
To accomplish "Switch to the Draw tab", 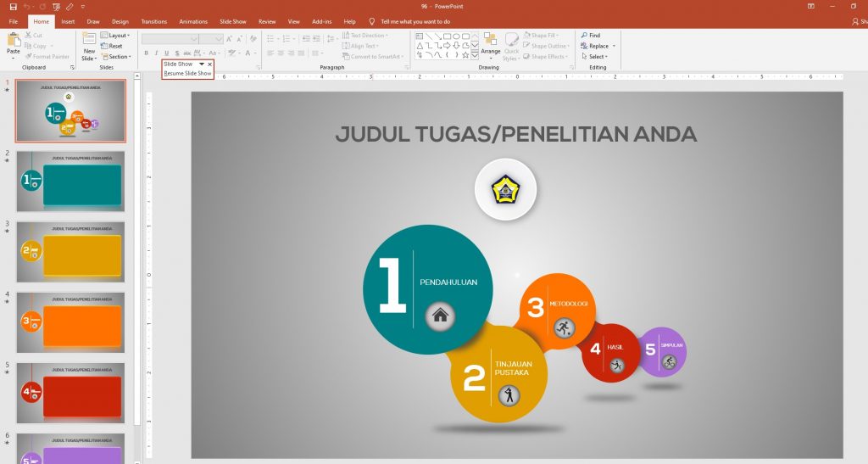I will (x=93, y=21).
